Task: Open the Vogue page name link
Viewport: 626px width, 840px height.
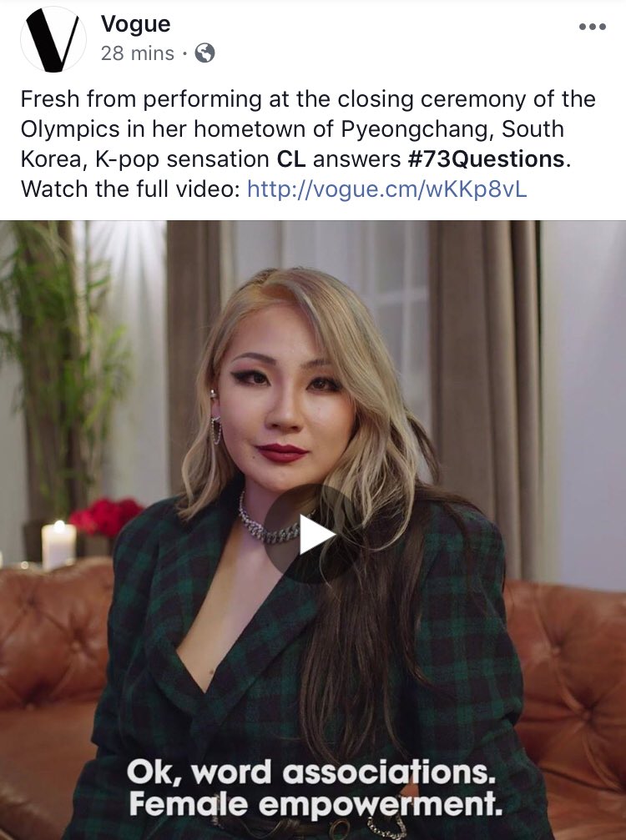Action: tap(135, 23)
